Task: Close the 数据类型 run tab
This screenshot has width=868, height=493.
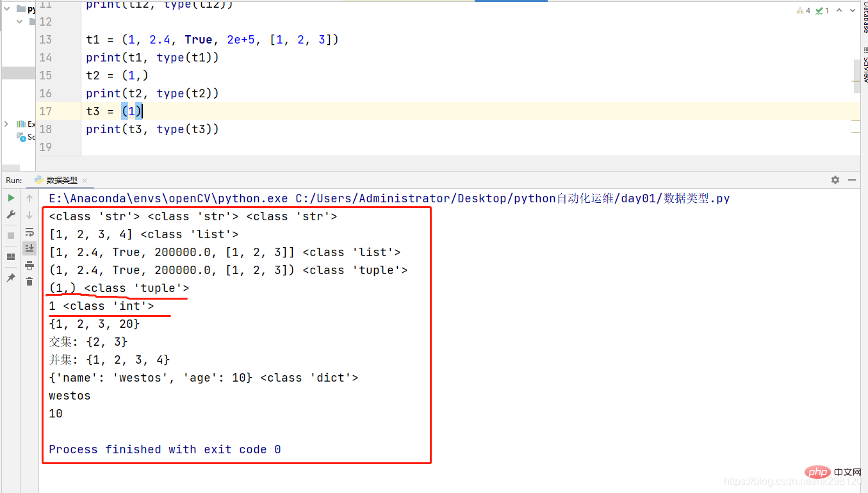Action: [x=84, y=181]
